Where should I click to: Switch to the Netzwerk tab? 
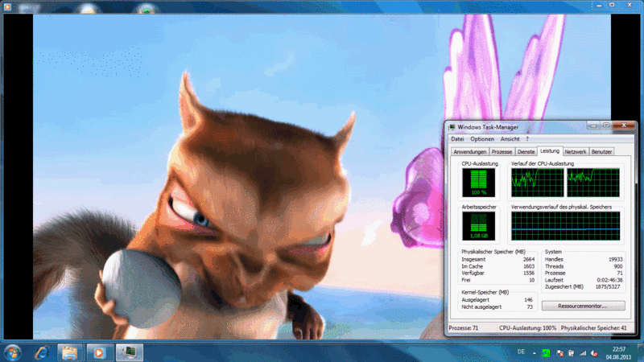tap(576, 152)
